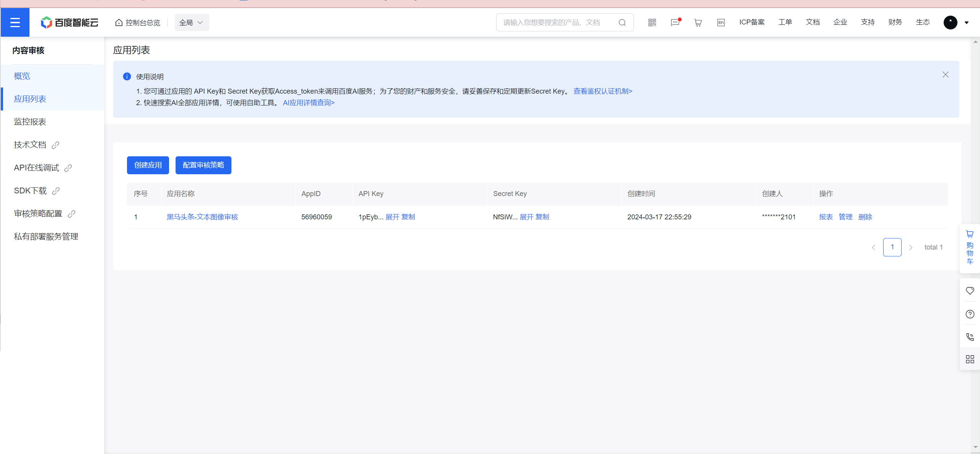The width and height of the screenshot is (980, 454).
Task: Open the help question mark icon
Action: 970,314
